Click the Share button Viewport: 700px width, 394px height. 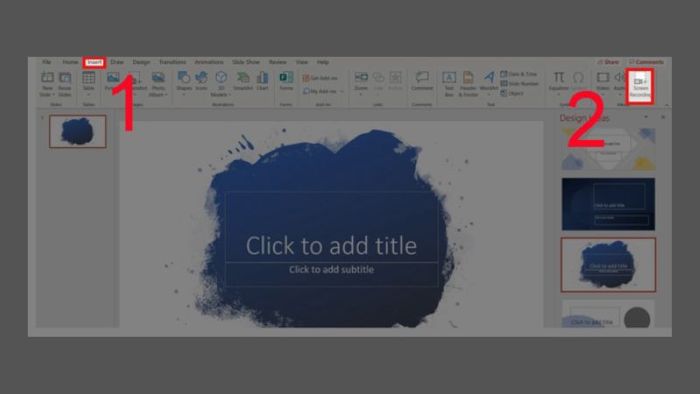(x=608, y=62)
